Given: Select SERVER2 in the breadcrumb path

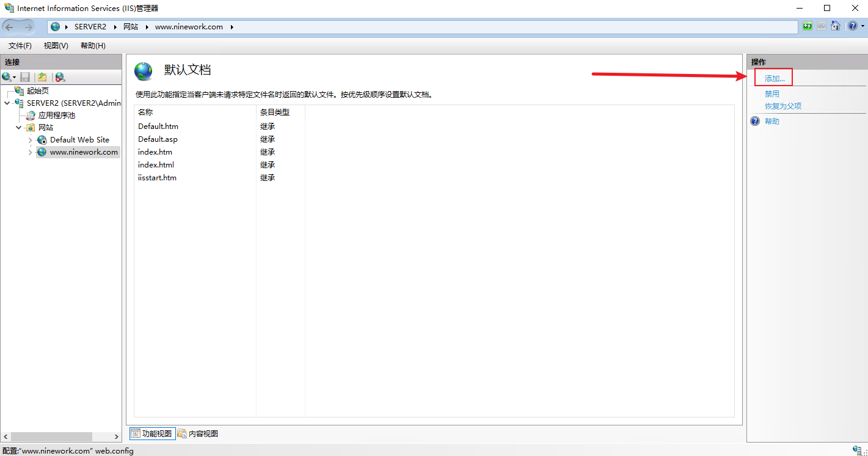Looking at the screenshot, I should coord(90,27).
